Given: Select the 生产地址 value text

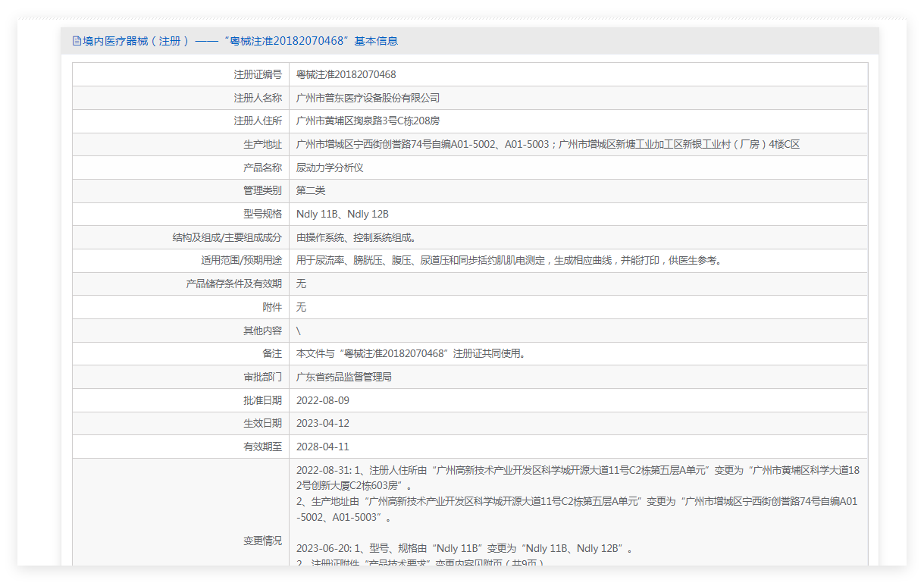Looking at the screenshot, I should 547,144.
